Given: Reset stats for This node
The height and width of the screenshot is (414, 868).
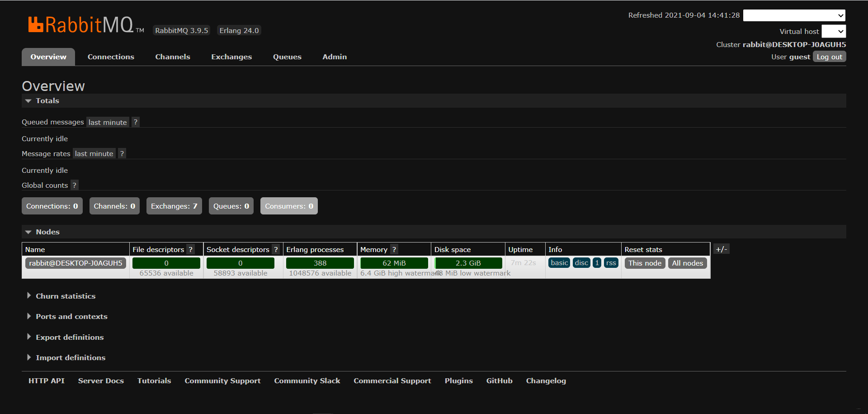Looking at the screenshot, I should 645,263.
